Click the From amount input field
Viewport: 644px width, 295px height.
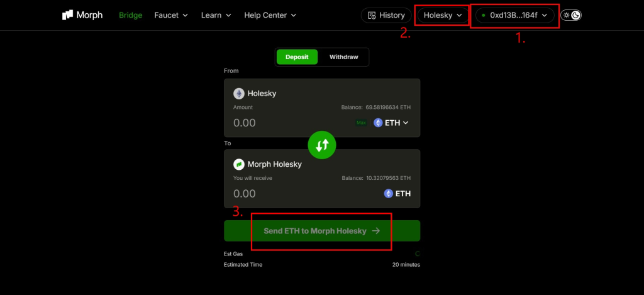click(283, 123)
